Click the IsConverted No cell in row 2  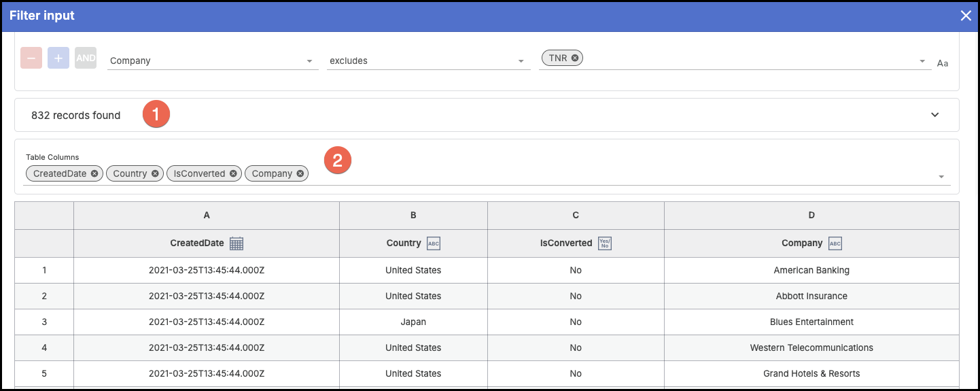pyautogui.click(x=576, y=296)
